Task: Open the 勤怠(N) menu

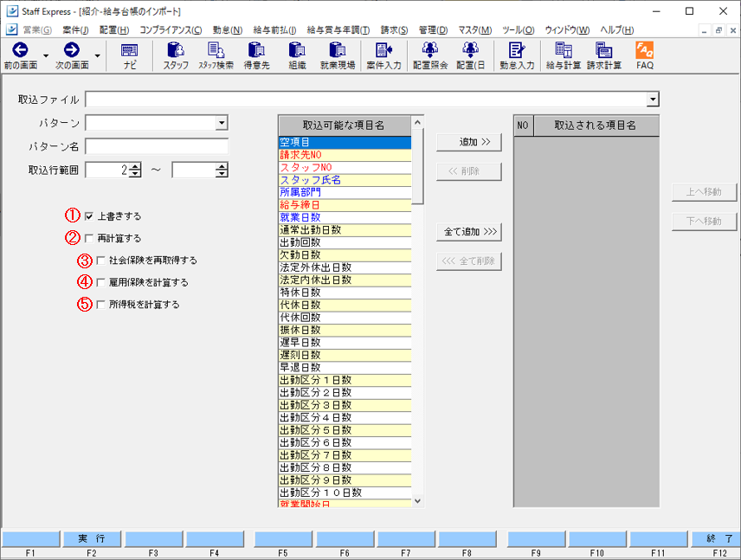Action: click(x=228, y=30)
